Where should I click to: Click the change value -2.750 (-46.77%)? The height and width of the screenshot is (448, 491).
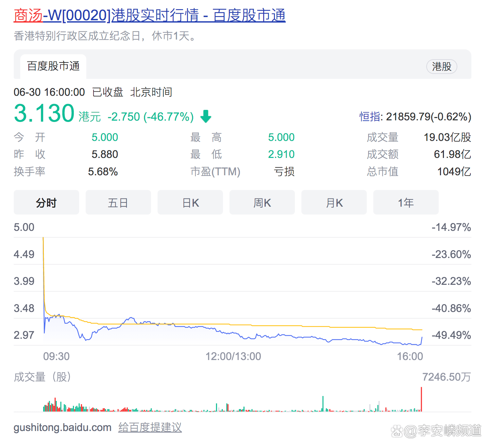[x=151, y=117]
